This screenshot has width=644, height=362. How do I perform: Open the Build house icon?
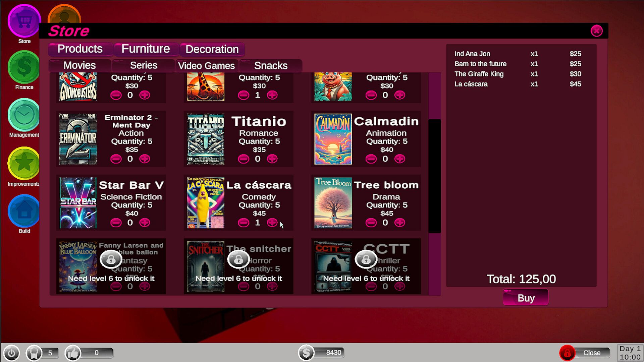24,211
